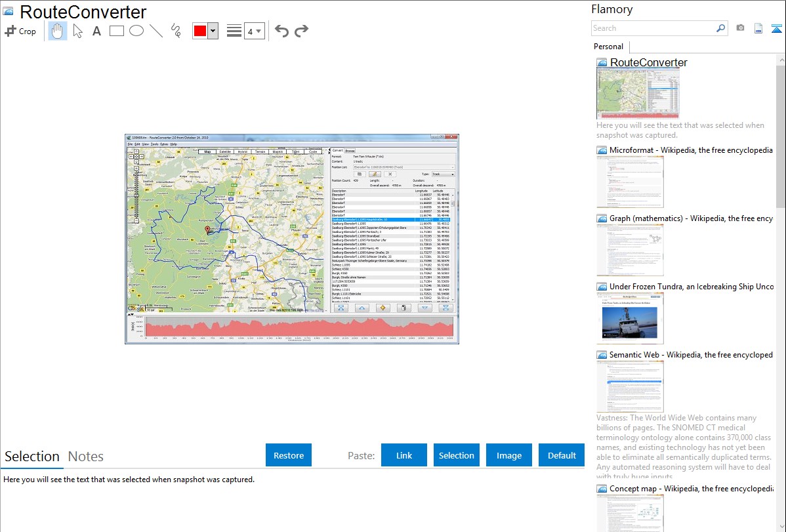Pick the text annotation tool
This screenshot has height=532, width=786.
coord(96,31)
